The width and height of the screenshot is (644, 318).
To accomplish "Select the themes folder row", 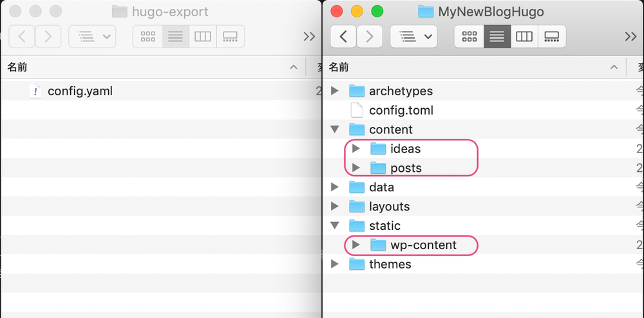I will (390, 265).
